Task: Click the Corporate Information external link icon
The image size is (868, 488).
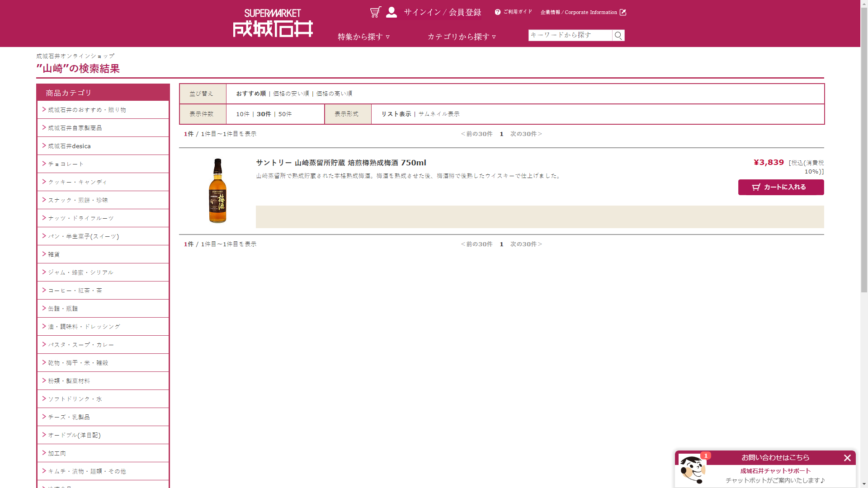Action: [623, 12]
